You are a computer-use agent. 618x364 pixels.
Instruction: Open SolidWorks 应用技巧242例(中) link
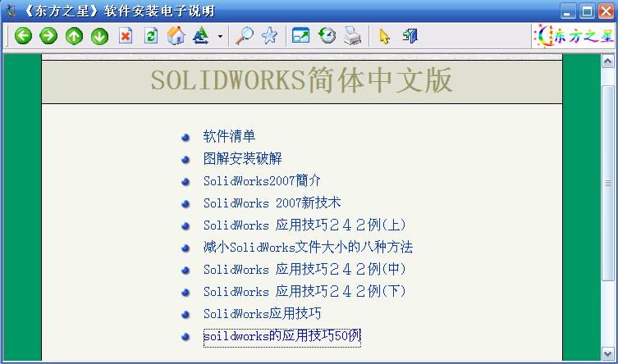[304, 270]
